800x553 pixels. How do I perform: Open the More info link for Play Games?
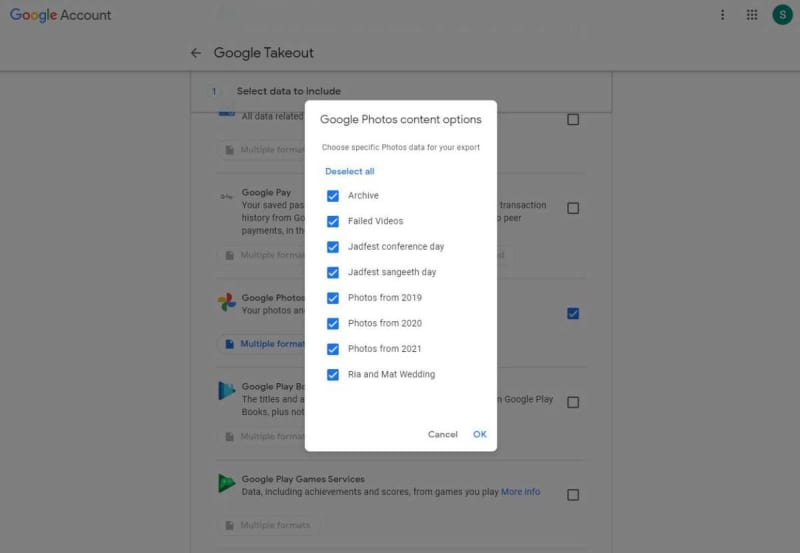click(520, 492)
